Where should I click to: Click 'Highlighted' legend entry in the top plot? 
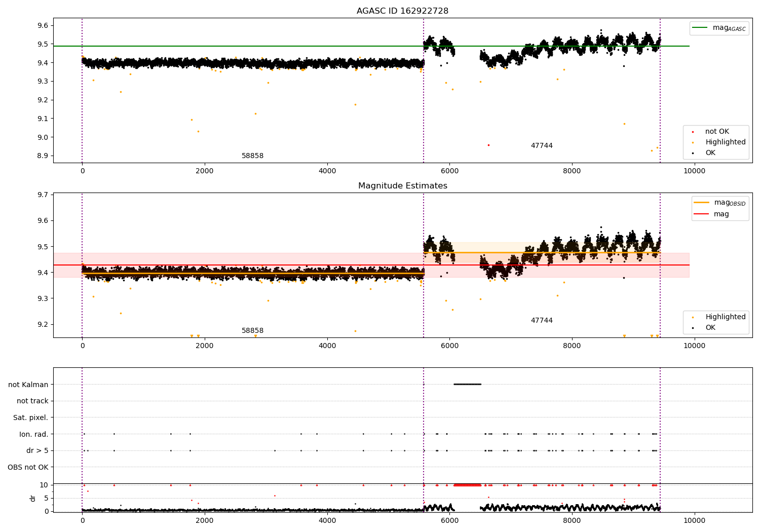click(x=726, y=142)
